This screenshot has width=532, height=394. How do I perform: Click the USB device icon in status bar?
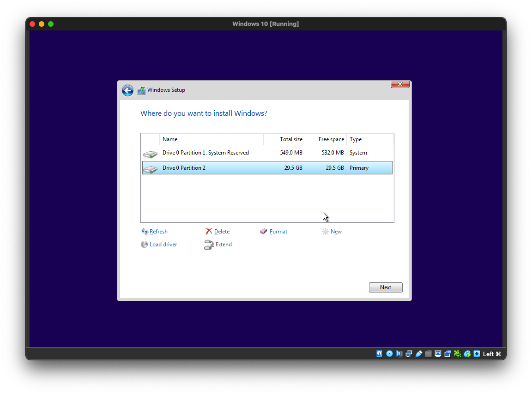418,354
